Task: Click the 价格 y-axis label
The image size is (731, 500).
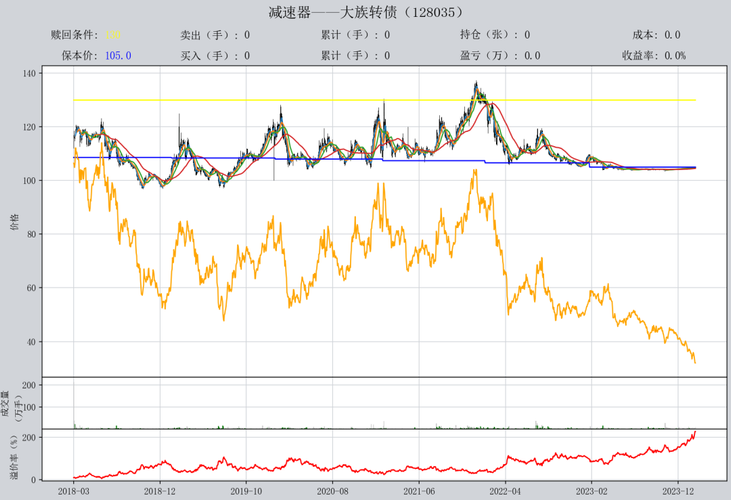Action: 14,222
